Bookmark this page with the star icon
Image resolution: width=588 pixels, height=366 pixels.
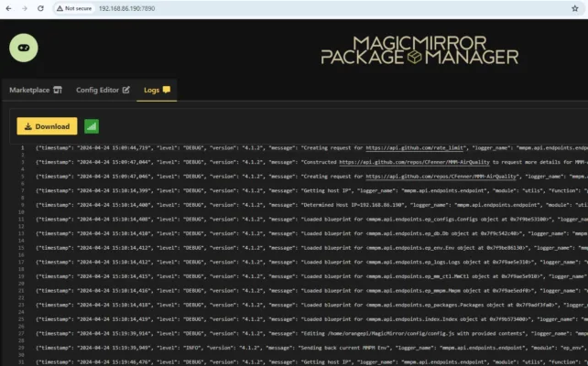pos(575,8)
